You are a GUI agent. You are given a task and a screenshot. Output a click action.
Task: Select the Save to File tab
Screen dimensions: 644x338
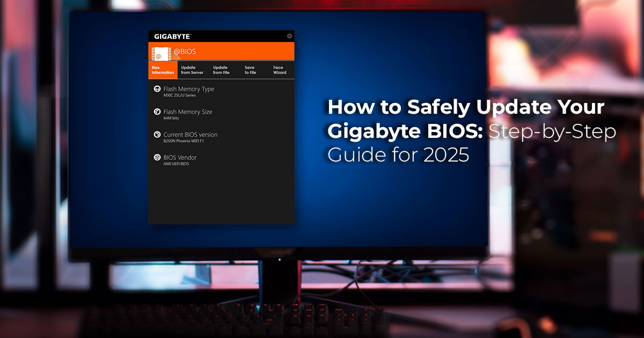point(250,70)
